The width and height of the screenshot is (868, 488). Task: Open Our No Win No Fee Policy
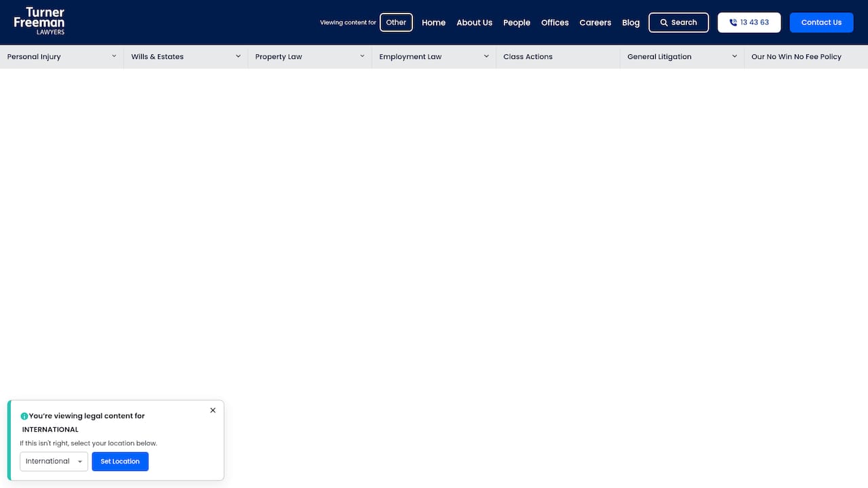tap(796, 57)
